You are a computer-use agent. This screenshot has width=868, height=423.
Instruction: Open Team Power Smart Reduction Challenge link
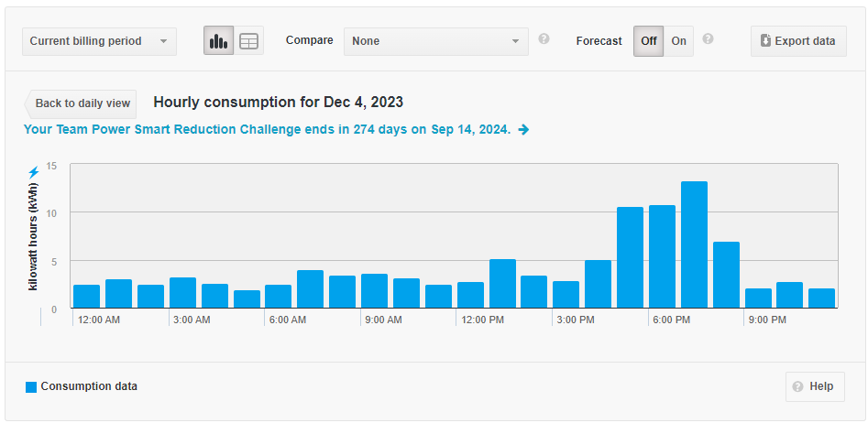267,130
